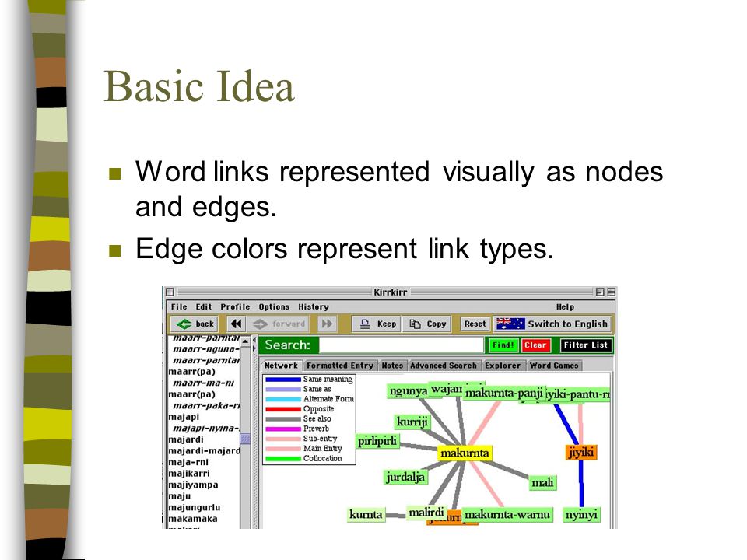Select the wajan node

click(447, 389)
